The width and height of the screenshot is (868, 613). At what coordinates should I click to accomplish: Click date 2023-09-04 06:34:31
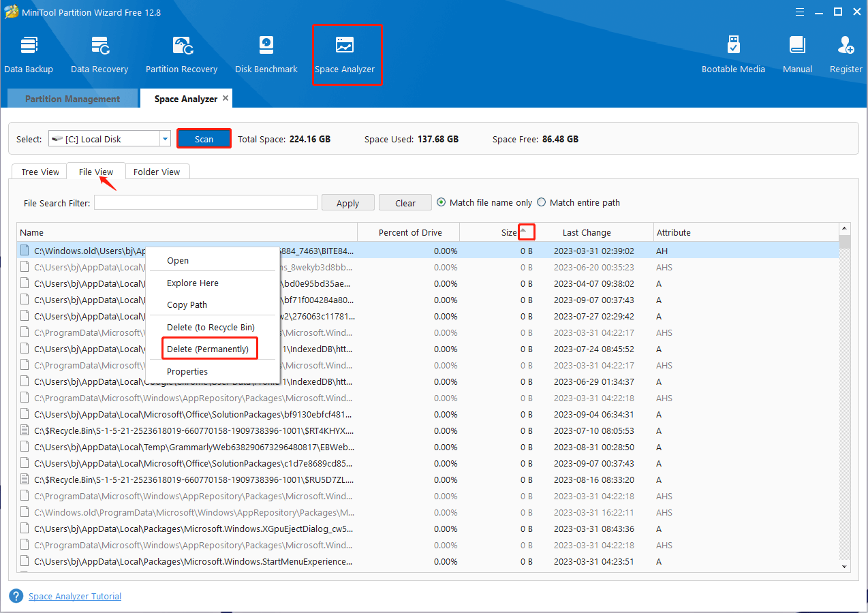594,414
